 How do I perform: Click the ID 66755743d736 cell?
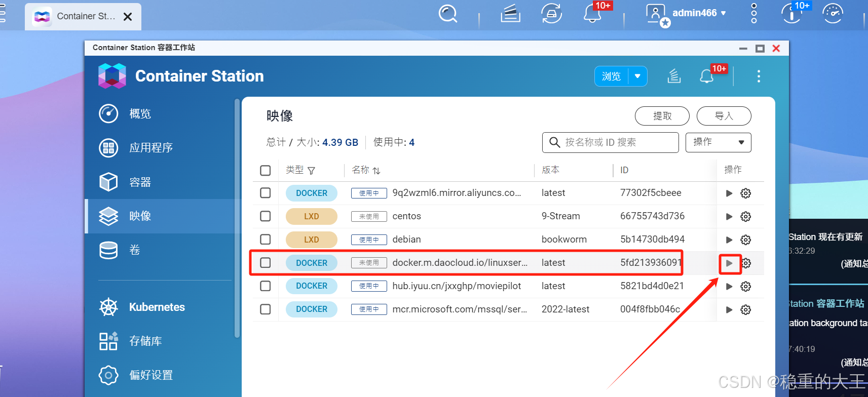(x=652, y=216)
